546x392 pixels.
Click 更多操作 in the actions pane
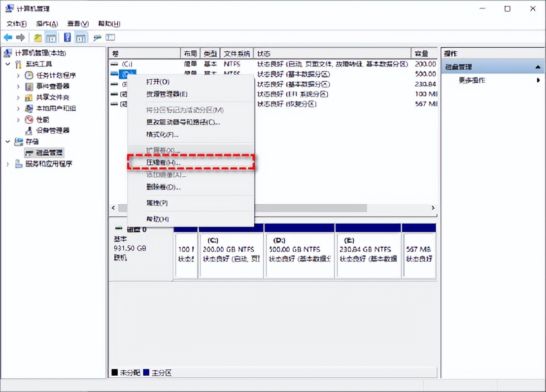point(472,80)
